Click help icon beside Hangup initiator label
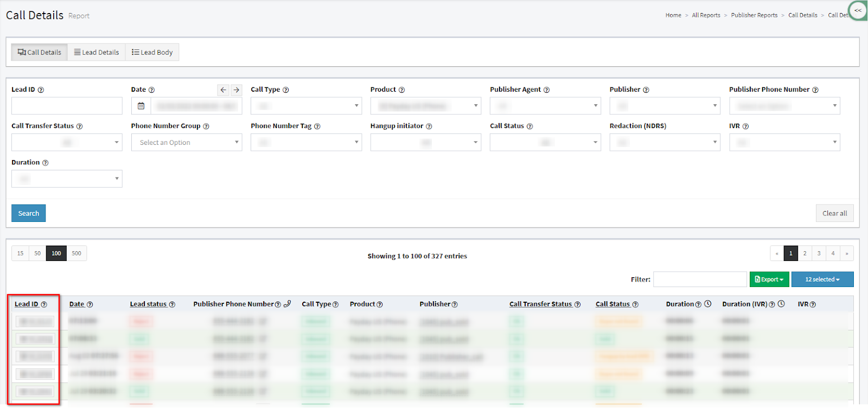The height and width of the screenshot is (408, 868). click(x=429, y=126)
